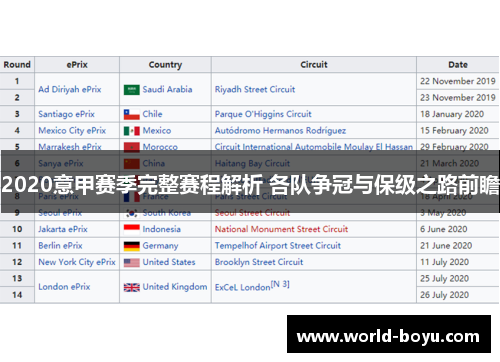Screen dimensions: 500x362
Task: Open Tempelhof Airport Street Circuit link
Action: tap(278, 246)
